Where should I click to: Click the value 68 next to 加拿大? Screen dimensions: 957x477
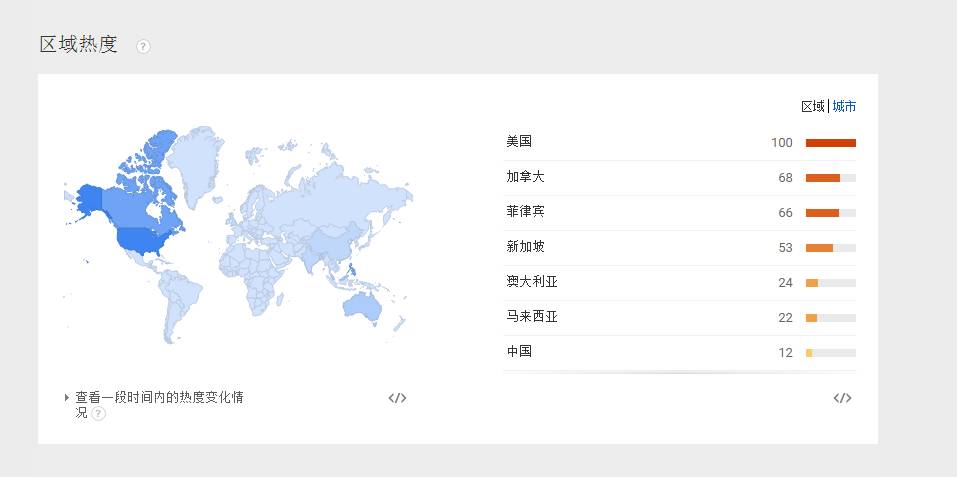point(785,178)
